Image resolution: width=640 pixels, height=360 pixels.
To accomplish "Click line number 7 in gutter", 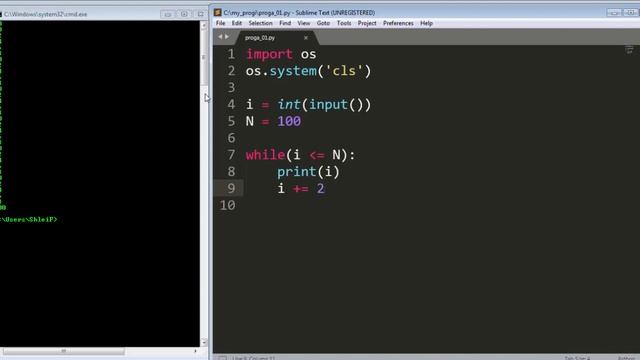I will [x=231, y=155].
